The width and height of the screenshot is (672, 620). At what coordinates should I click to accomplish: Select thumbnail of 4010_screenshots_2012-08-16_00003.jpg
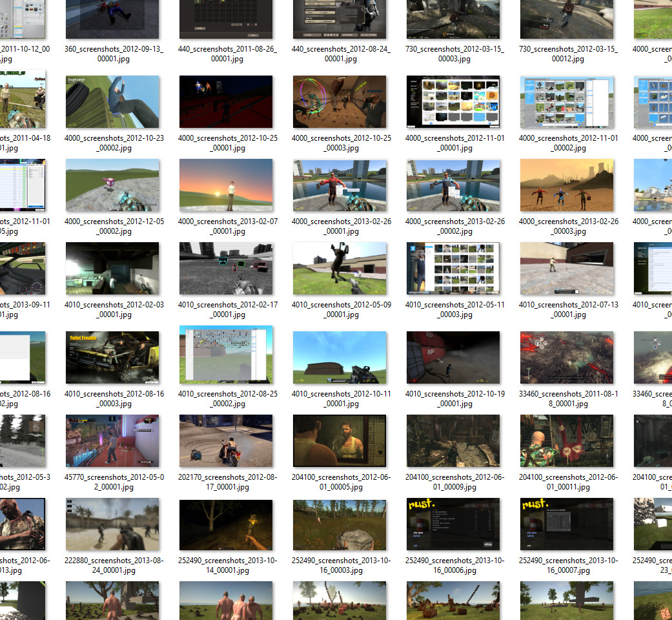click(112, 357)
